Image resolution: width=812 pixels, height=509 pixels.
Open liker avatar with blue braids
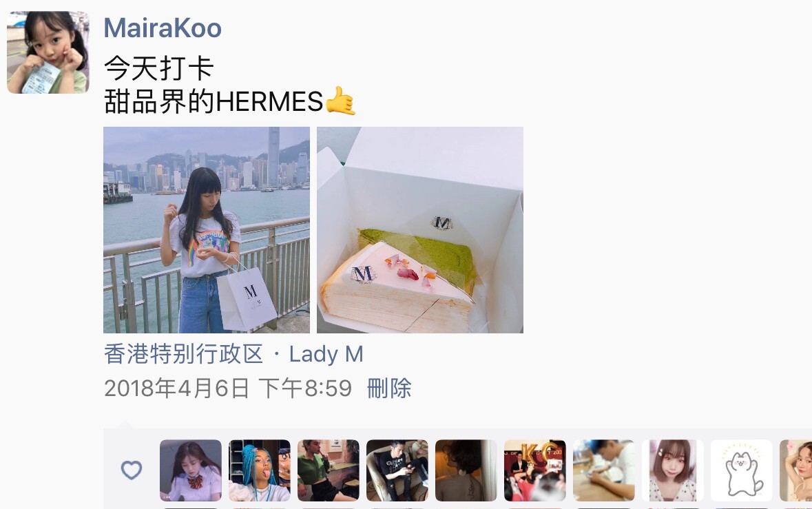tap(260, 470)
